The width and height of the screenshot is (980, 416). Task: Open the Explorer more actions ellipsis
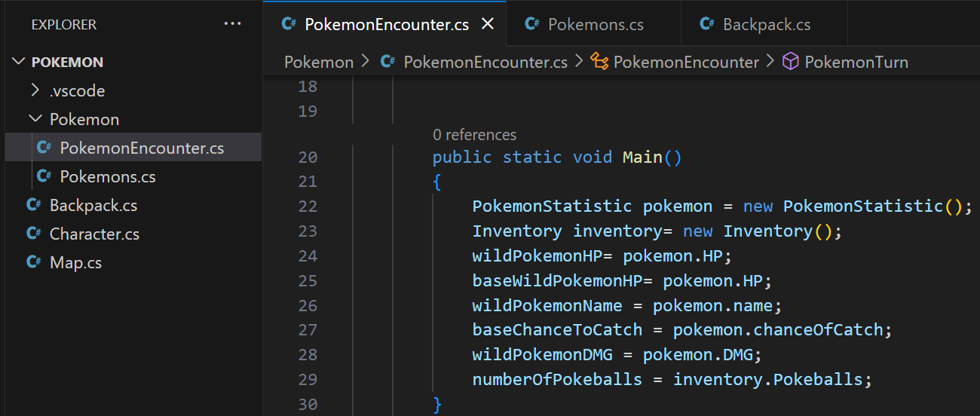point(232,24)
